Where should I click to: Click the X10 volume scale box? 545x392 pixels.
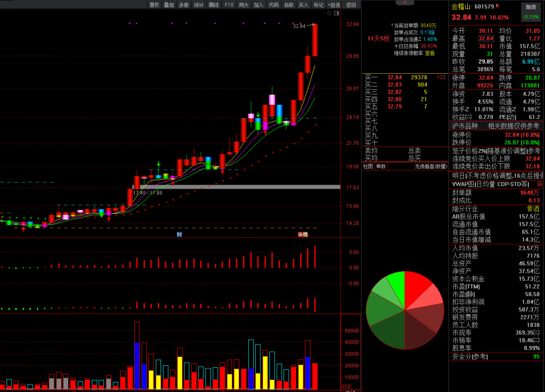[346, 387]
